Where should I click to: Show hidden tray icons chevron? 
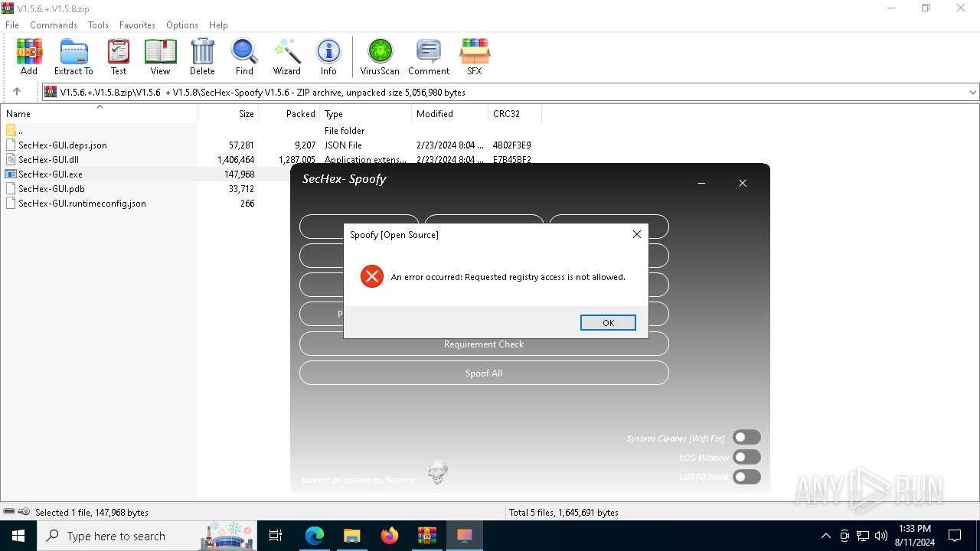825,536
